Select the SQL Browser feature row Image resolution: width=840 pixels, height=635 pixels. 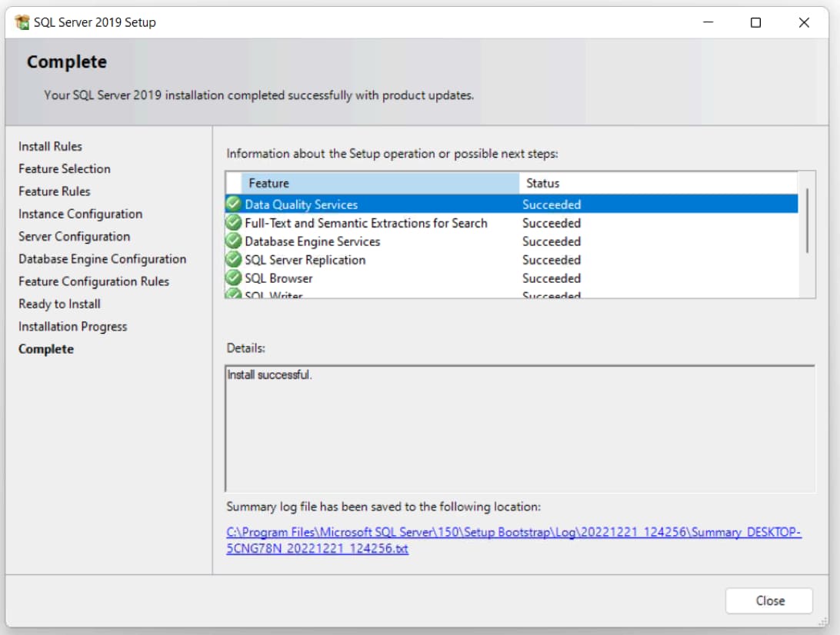[x=278, y=278]
